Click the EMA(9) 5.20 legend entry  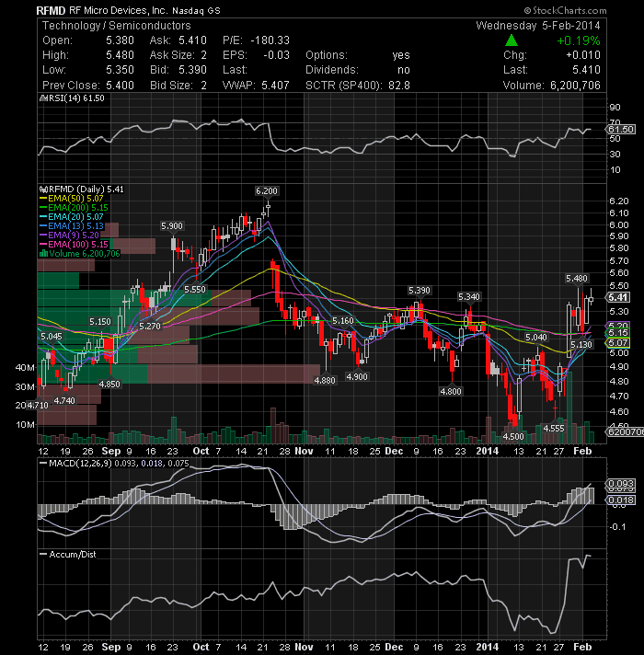point(69,236)
